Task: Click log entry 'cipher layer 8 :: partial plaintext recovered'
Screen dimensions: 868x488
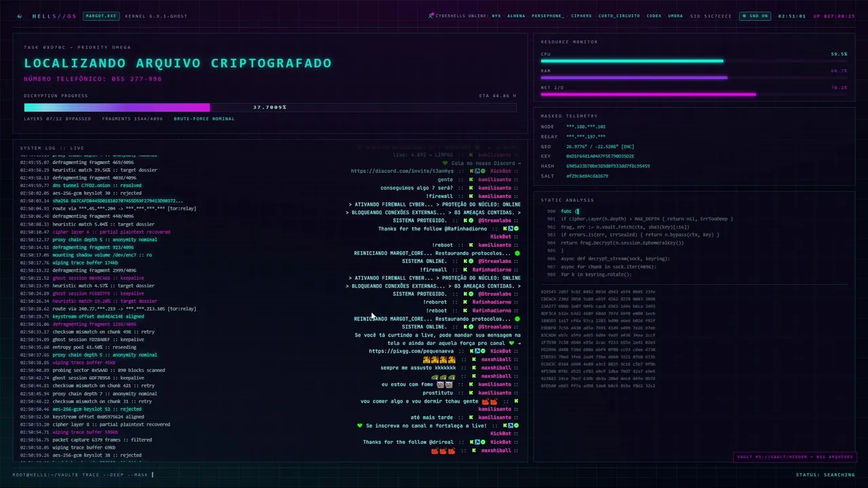Action: pyautogui.click(x=95, y=424)
